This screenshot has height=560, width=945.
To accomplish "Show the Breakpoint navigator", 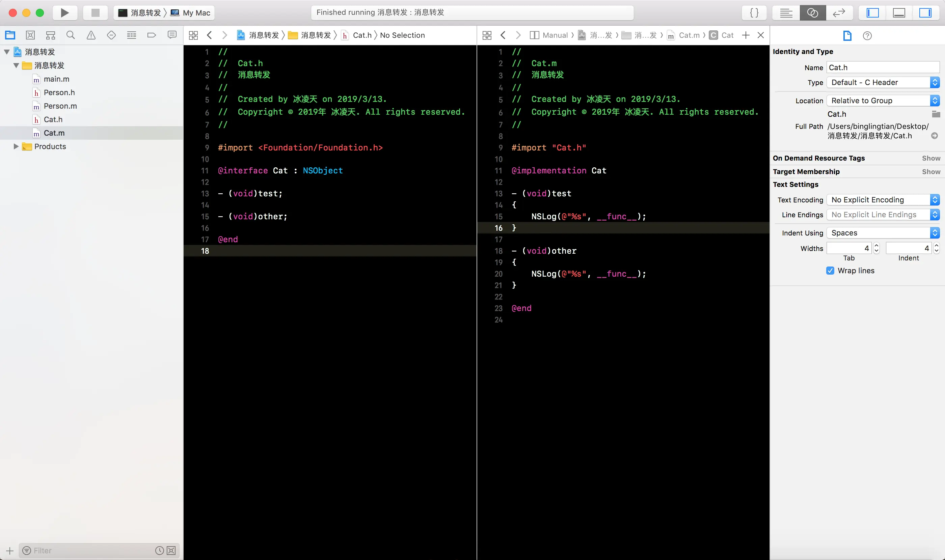I will (152, 35).
